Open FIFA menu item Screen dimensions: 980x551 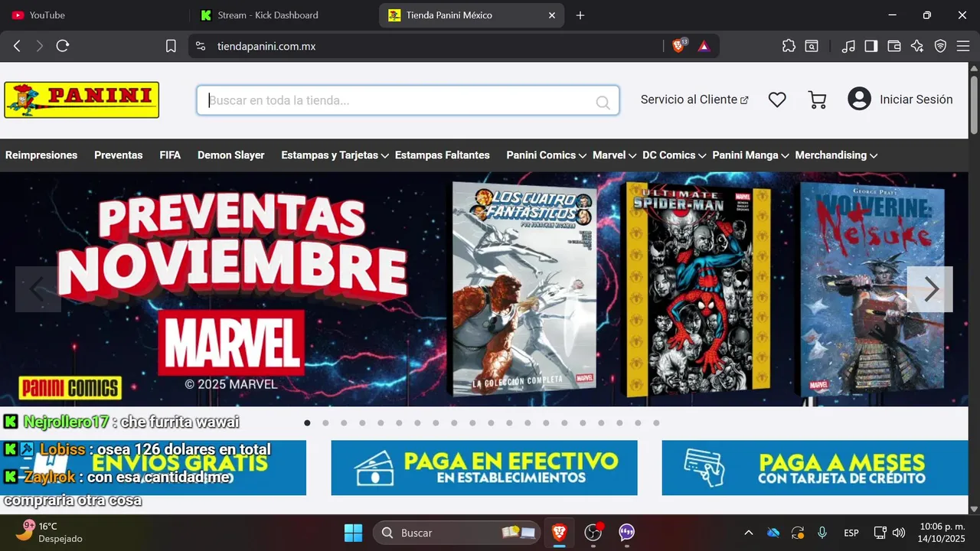point(170,155)
